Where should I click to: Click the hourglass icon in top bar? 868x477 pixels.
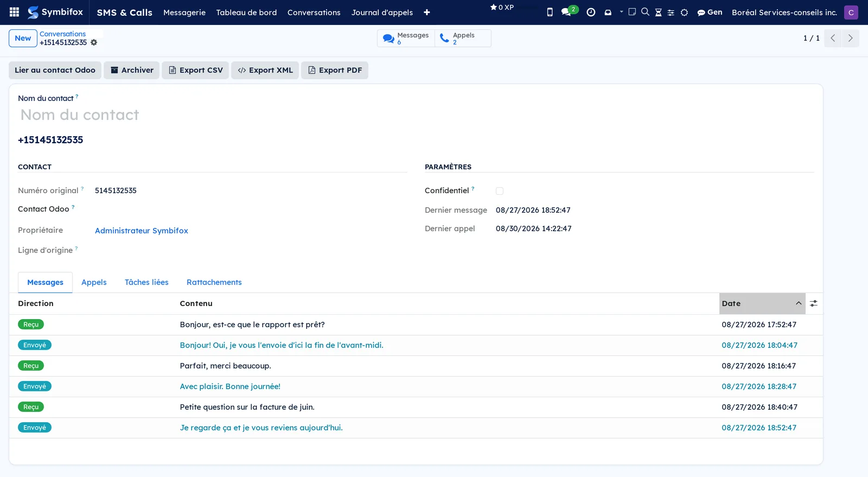[x=658, y=12]
